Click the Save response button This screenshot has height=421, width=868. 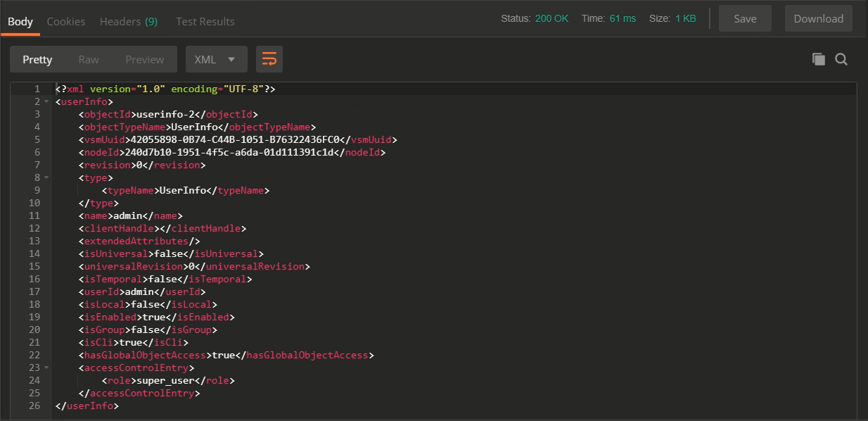point(745,19)
